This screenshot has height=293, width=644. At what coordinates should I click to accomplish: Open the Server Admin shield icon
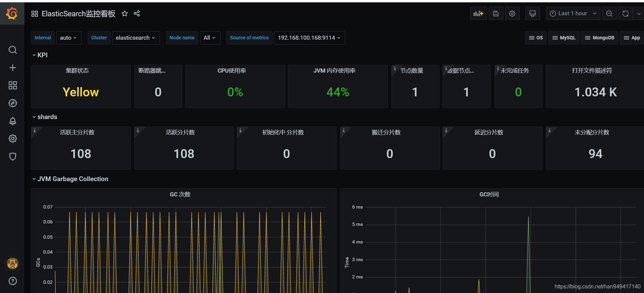click(13, 156)
